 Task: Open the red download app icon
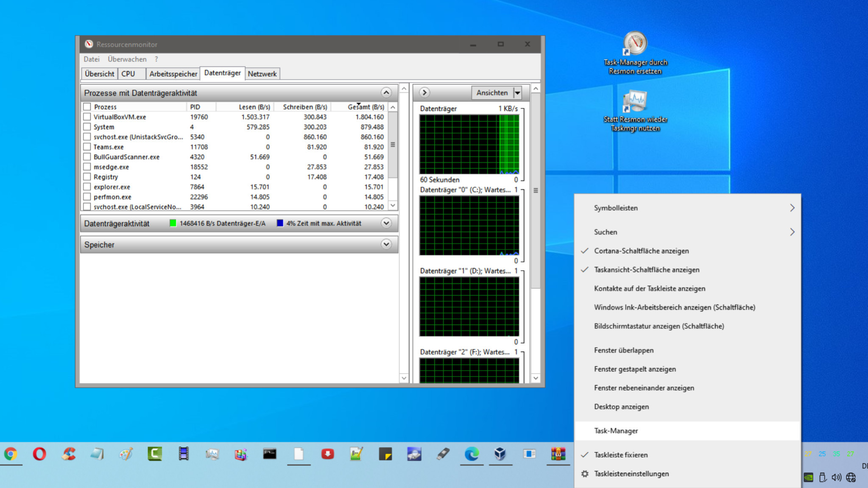(x=327, y=454)
